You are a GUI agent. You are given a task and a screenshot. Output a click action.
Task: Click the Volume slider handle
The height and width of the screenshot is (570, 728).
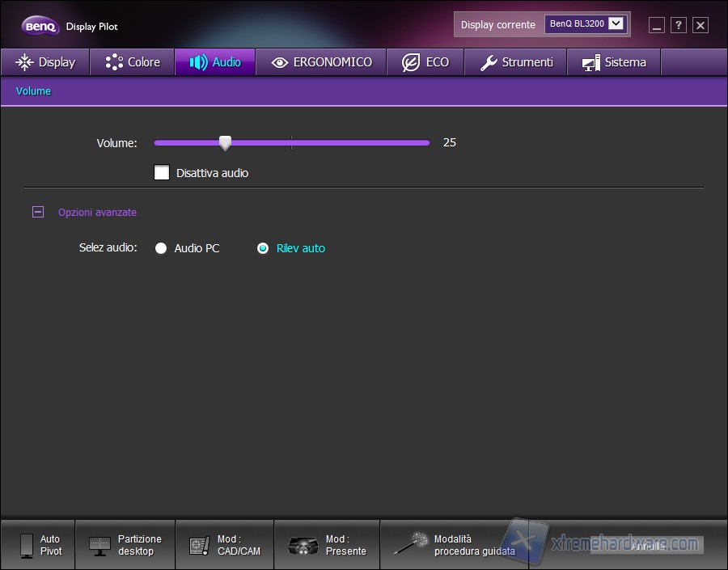point(226,143)
